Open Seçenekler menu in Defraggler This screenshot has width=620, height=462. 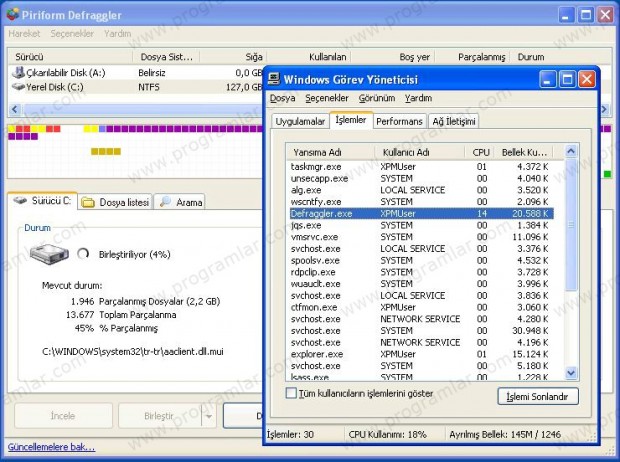click(72, 34)
